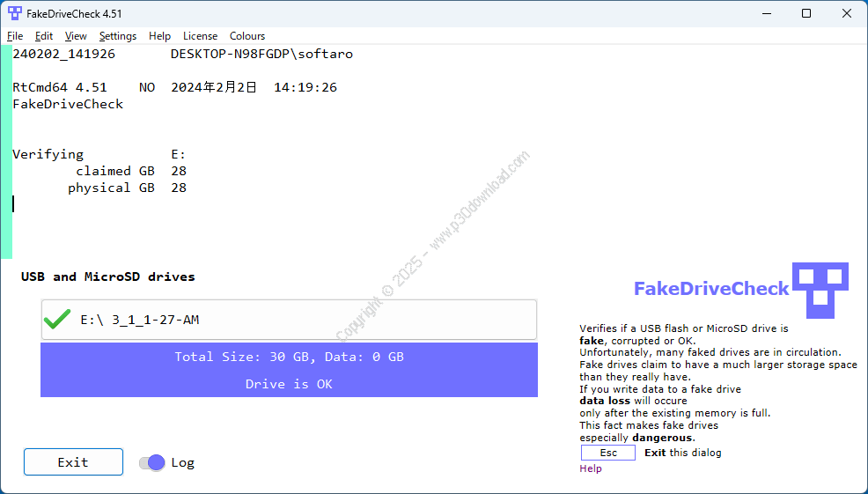Viewport: 868px width, 494px height.
Task: Click the Esc button to exit dialog
Action: click(x=608, y=453)
